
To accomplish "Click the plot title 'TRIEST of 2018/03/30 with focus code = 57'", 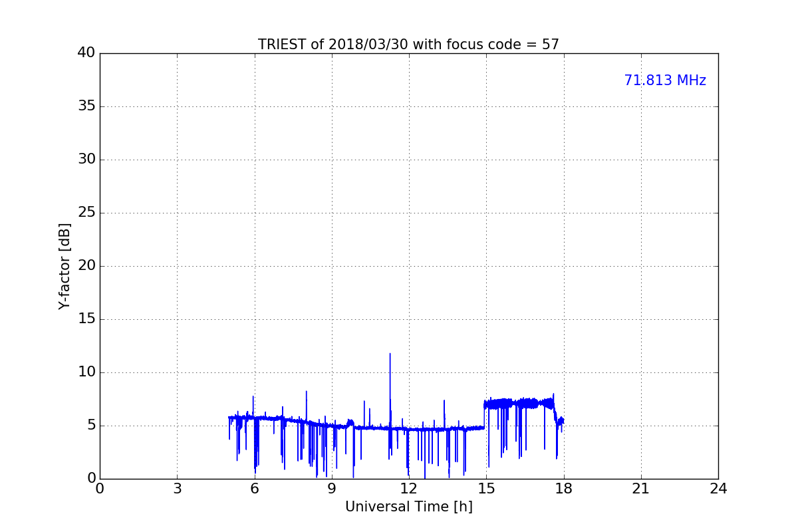I will pyautogui.click(x=408, y=45).
